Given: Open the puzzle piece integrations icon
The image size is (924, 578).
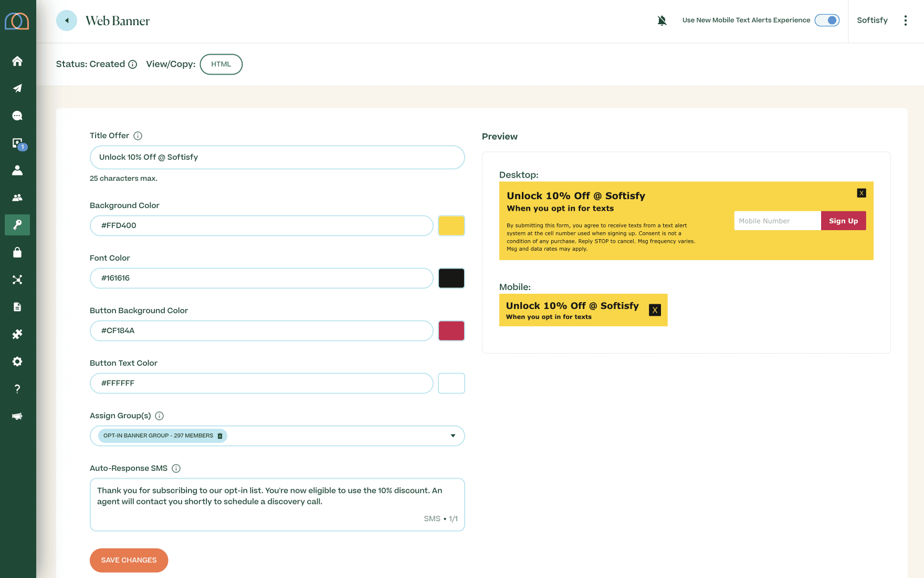Looking at the screenshot, I should 17,334.
